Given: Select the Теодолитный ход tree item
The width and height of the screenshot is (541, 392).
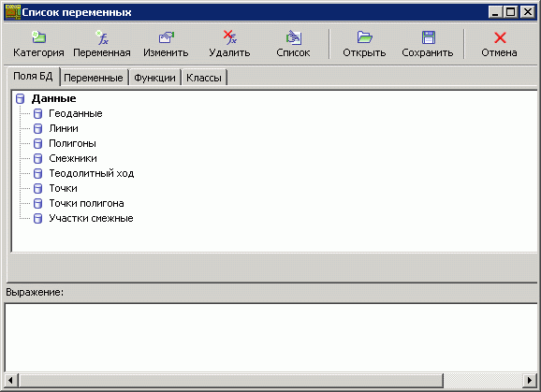Looking at the screenshot, I should (92, 173).
